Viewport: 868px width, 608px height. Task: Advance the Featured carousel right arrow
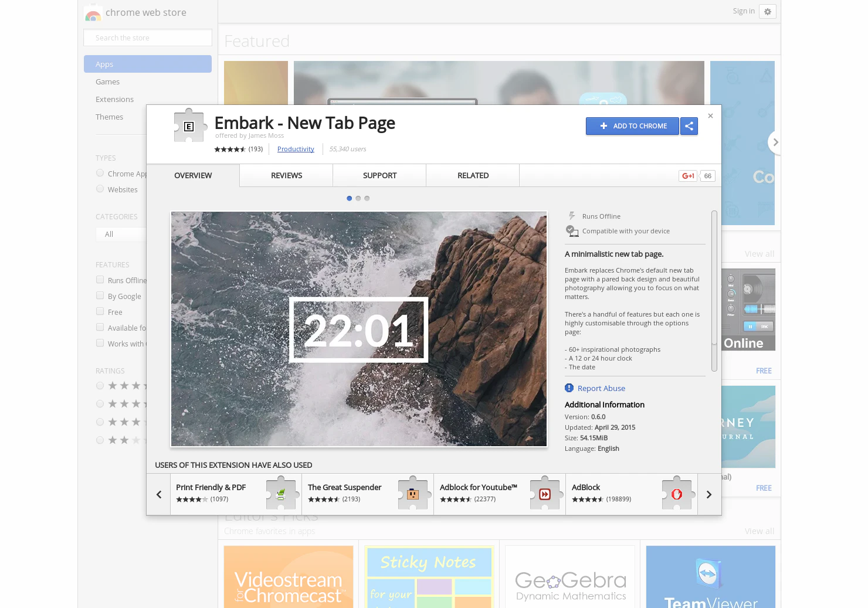click(775, 142)
